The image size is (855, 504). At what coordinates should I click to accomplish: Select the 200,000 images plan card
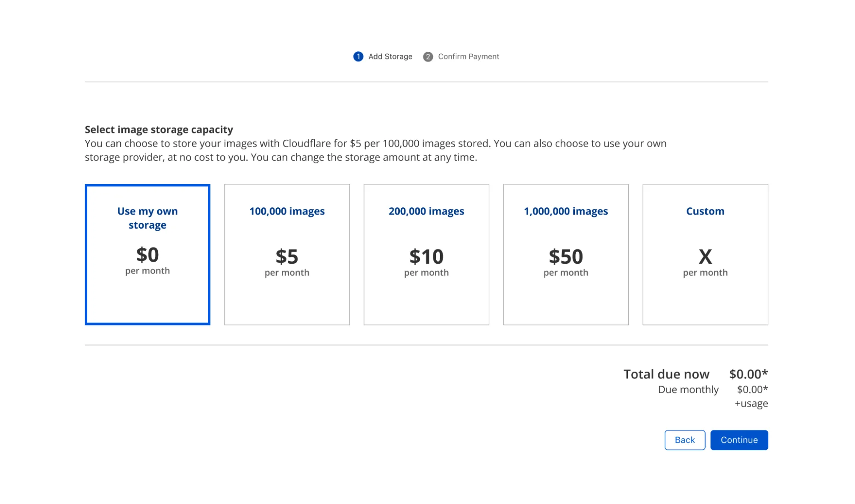click(x=426, y=211)
